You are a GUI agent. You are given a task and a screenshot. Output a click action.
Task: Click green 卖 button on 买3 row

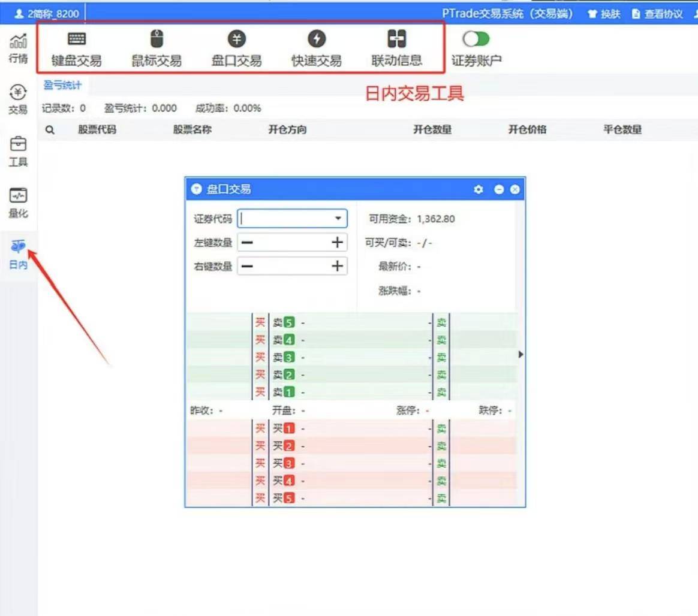pos(441,463)
